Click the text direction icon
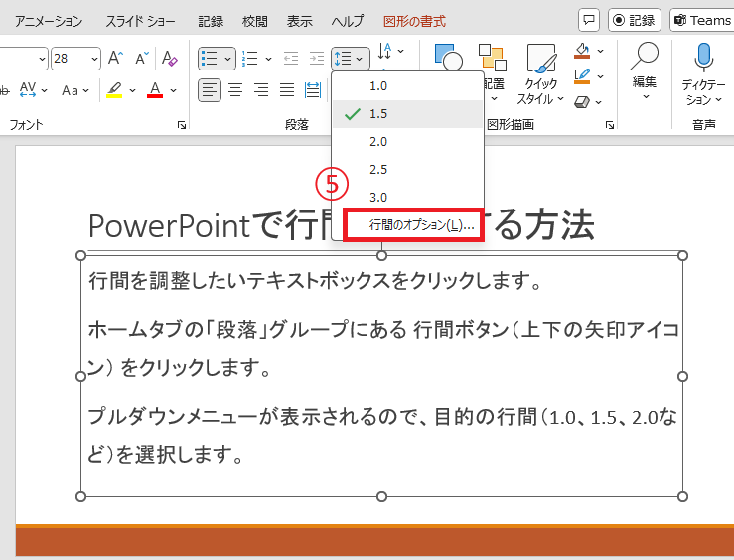Viewport: 734px width, 560px height. pos(385,51)
